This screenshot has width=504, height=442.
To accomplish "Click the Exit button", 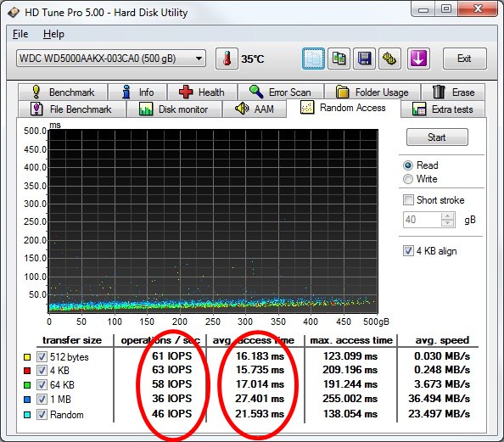I will click(x=464, y=59).
